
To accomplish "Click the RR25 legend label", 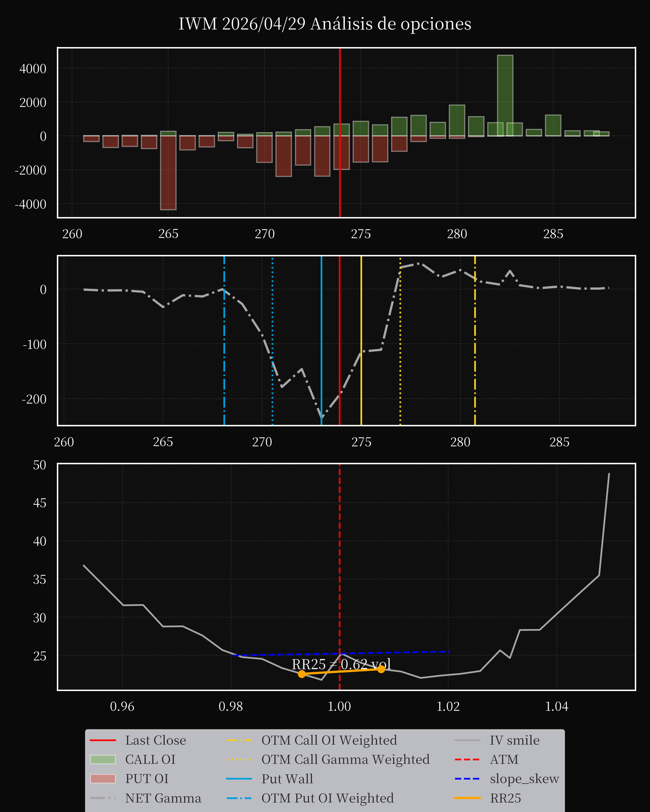I will [505, 798].
